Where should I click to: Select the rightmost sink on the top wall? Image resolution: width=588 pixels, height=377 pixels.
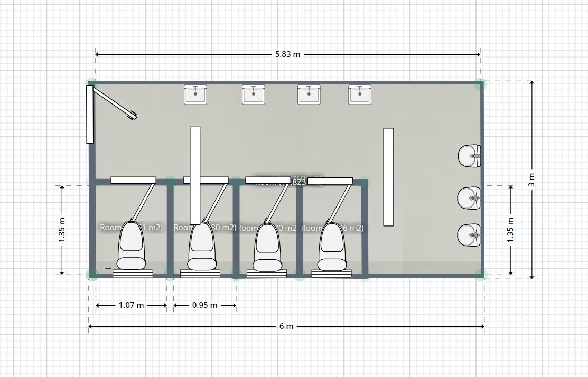point(360,94)
